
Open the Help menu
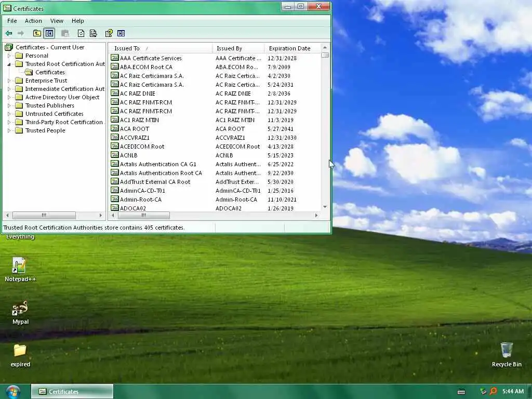click(x=78, y=21)
